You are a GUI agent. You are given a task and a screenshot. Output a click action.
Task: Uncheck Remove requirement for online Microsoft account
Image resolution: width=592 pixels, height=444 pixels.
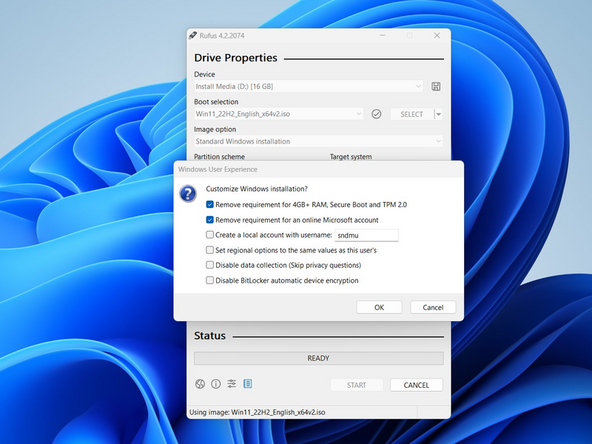(210, 220)
